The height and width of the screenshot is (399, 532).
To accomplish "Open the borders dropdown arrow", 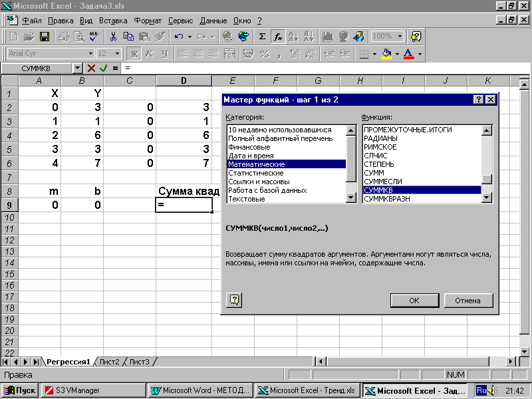I will pos(374,54).
